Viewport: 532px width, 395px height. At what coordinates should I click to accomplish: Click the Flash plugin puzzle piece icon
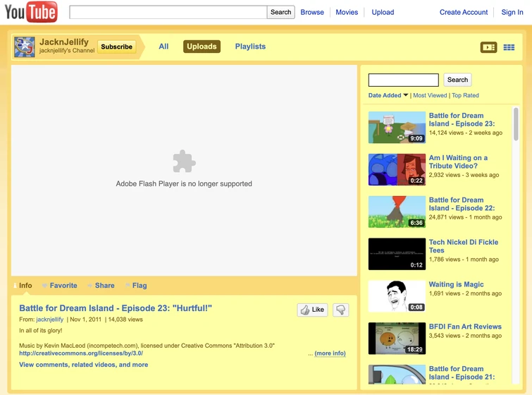click(x=184, y=162)
